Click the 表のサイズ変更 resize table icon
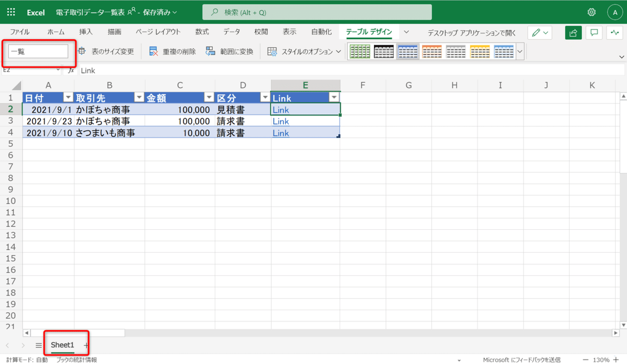 [82, 51]
